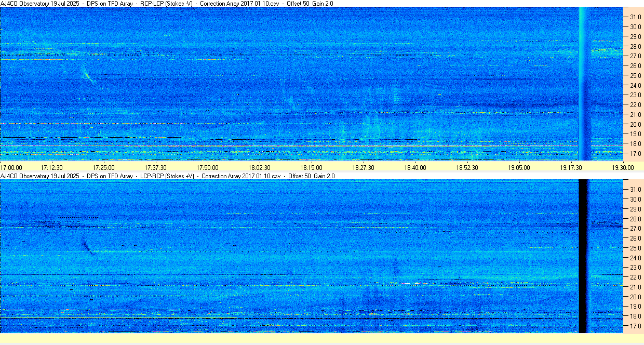This screenshot has height=345, width=644.
Task: Click 17.0 frequency label in LCP-RCP panel
Action: 636,327
